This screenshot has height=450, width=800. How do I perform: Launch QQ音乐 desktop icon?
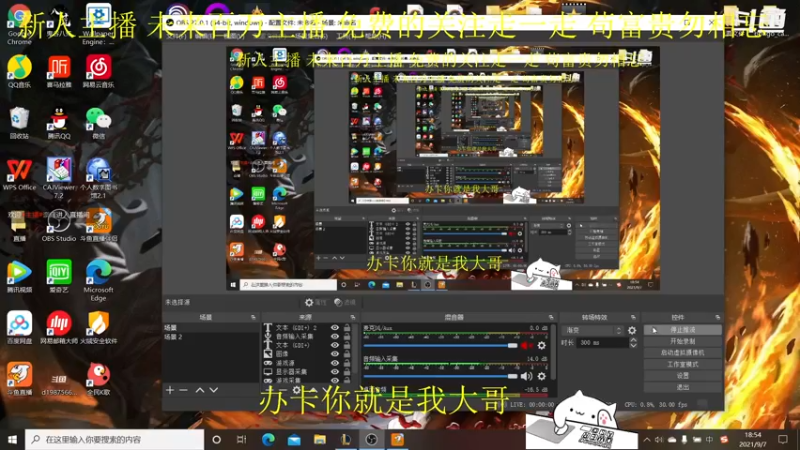tap(19, 72)
